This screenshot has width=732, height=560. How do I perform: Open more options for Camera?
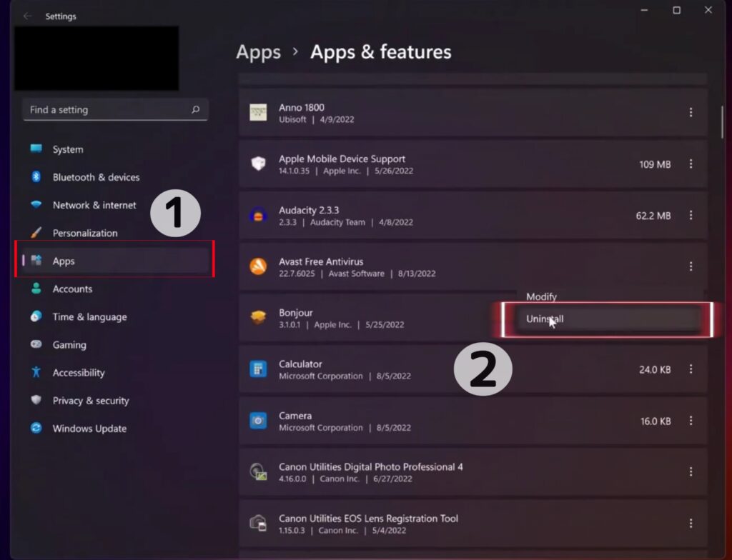(x=691, y=421)
